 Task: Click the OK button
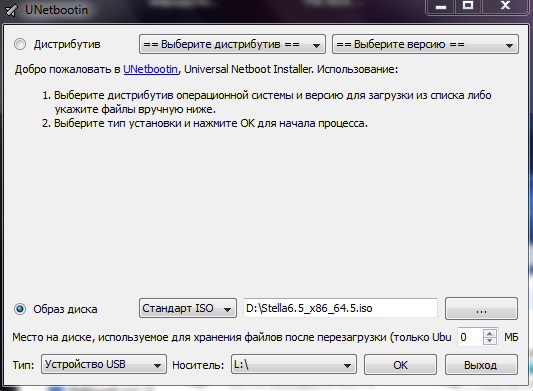click(400, 364)
